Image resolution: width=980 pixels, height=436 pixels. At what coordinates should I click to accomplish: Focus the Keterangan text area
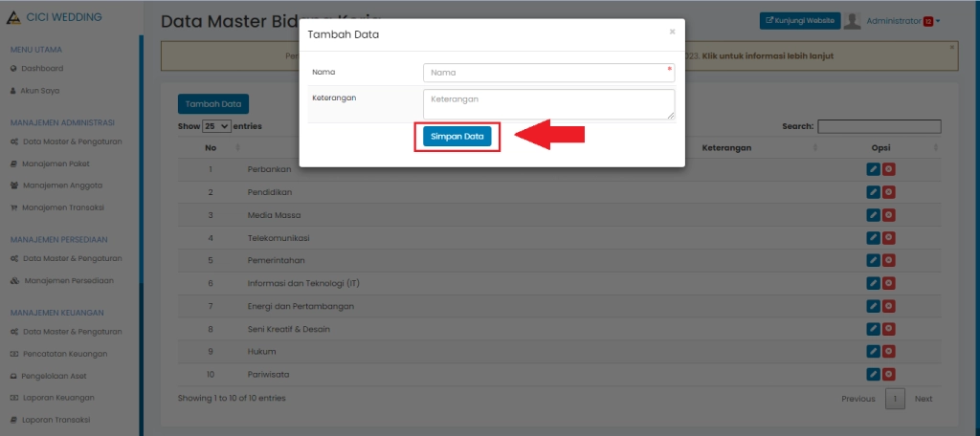click(x=547, y=103)
